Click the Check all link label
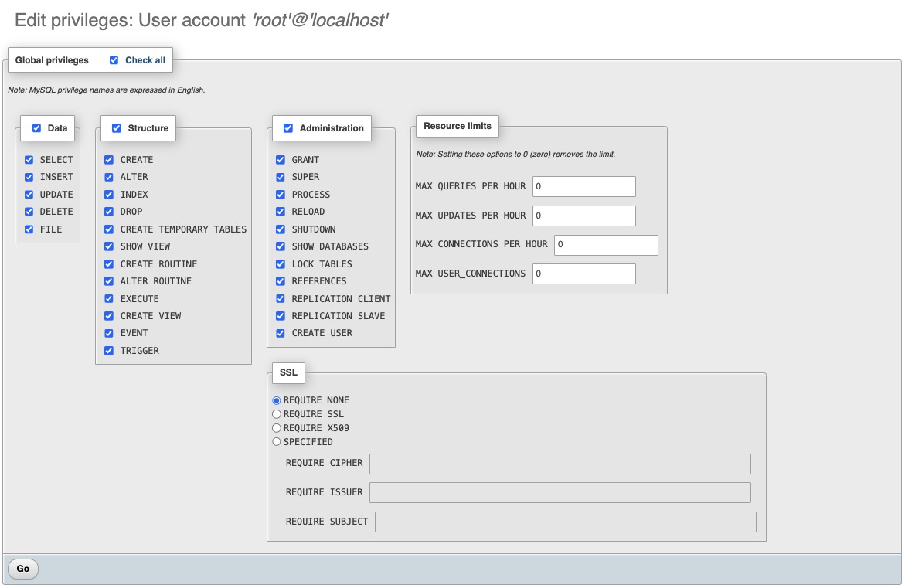The image size is (905, 588). (145, 60)
